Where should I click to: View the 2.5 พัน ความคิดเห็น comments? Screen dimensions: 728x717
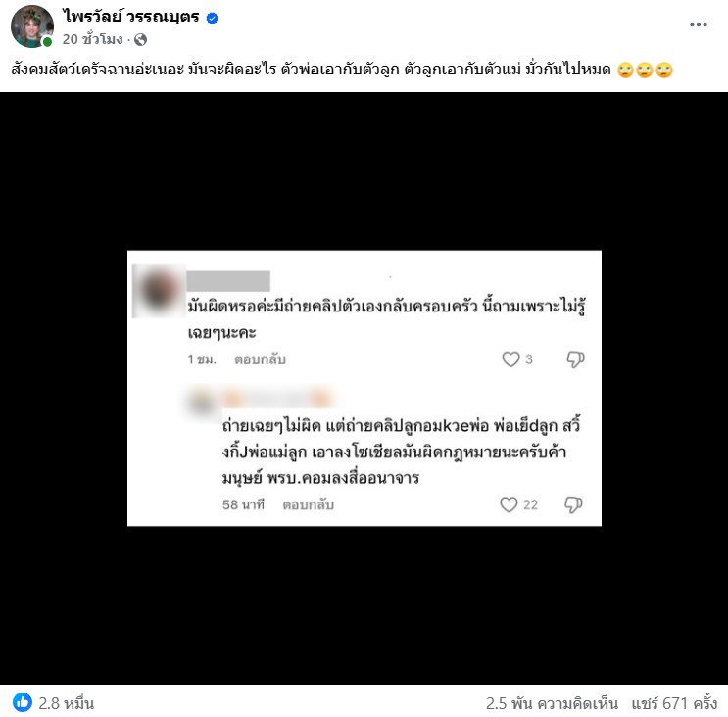tap(552, 703)
